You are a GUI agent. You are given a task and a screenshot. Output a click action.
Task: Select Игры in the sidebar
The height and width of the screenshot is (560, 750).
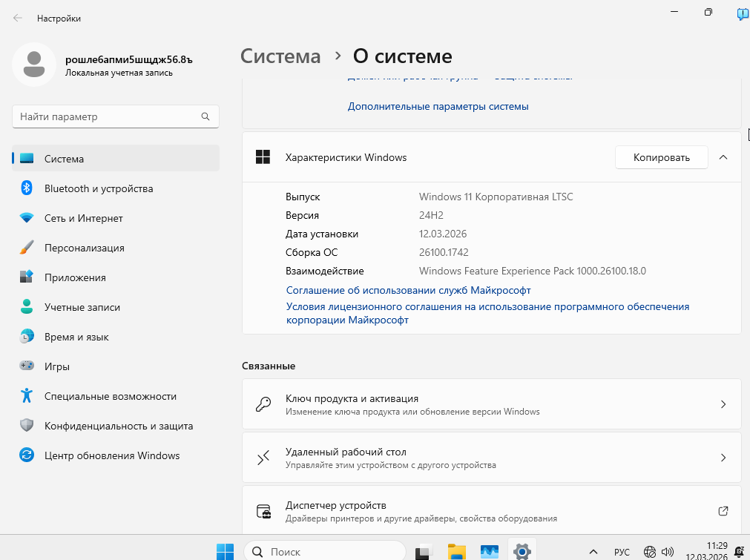(x=57, y=366)
